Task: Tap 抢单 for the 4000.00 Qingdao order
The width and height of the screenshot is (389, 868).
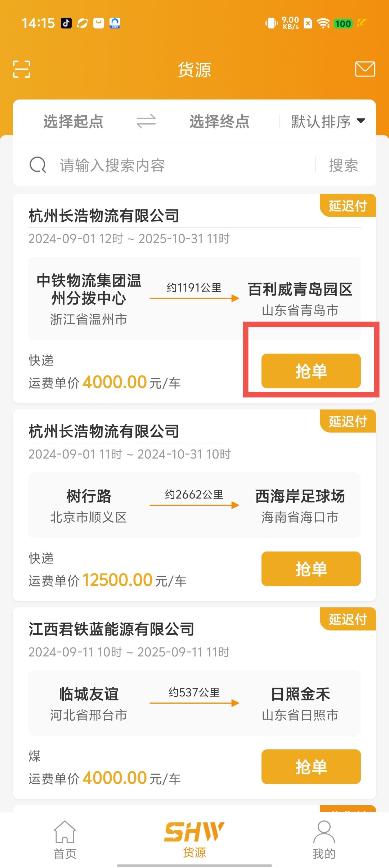Action: [x=311, y=371]
